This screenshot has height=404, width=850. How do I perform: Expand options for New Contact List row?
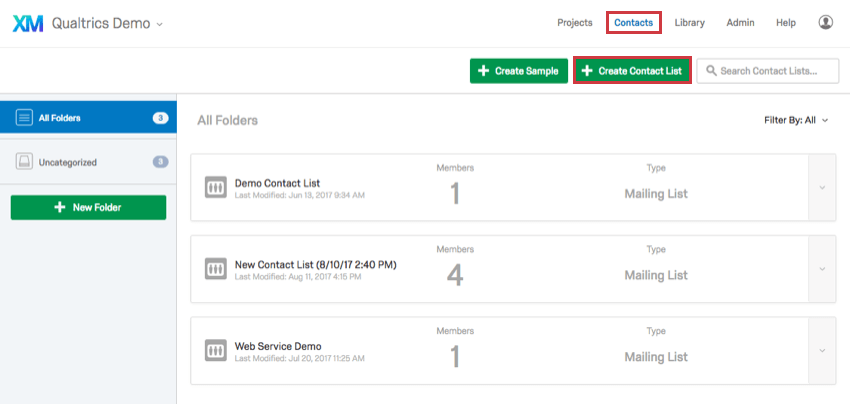[x=822, y=269]
